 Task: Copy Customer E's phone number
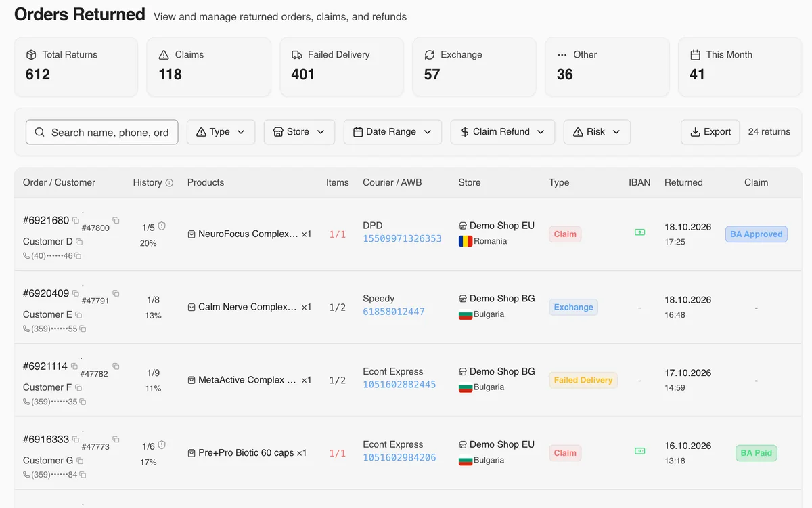pyautogui.click(x=83, y=329)
